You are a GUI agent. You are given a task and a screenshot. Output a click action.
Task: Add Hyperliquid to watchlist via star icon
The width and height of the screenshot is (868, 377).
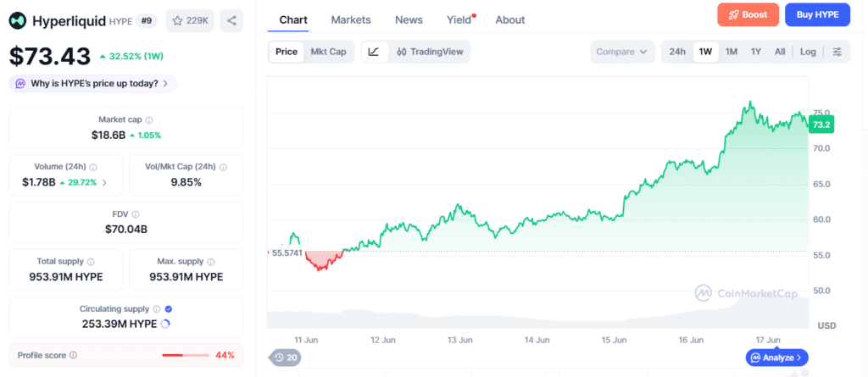click(177, 21)
